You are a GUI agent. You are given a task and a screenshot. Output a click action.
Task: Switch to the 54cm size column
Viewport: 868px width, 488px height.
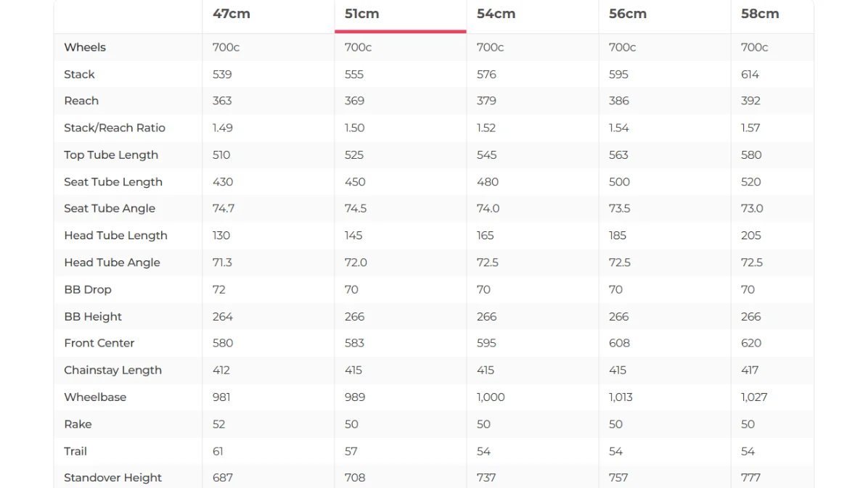pyautogui.click(x=496, y=14)
